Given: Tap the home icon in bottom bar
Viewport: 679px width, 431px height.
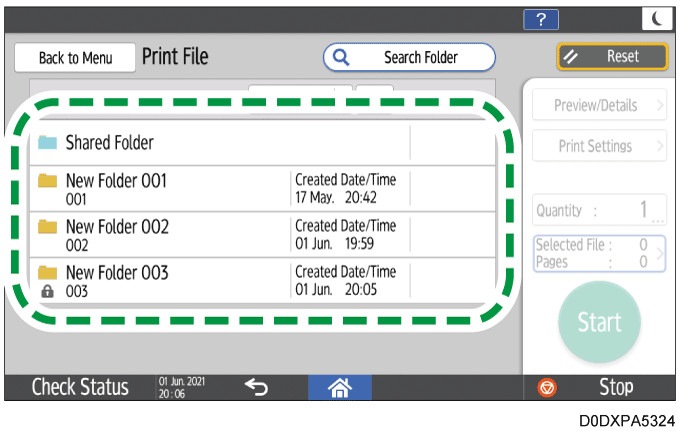Looking at the screenshot, I should [x=342, y=387].
